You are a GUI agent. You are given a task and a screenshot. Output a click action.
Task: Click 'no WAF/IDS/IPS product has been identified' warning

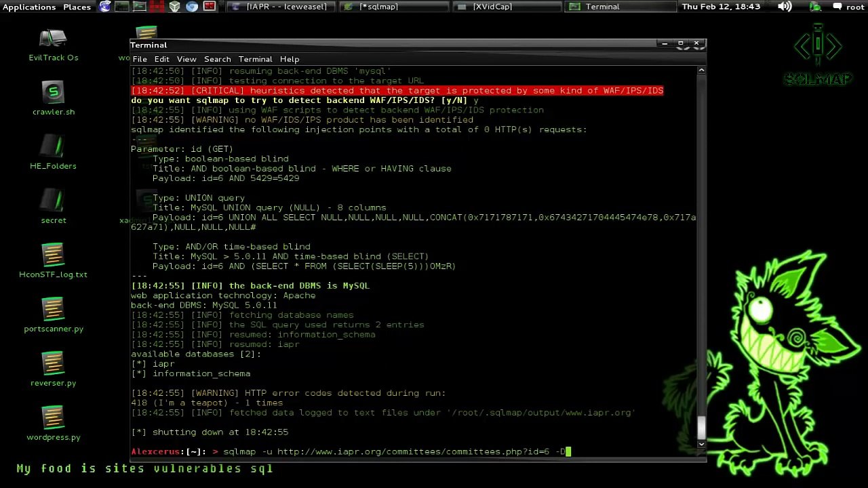(x=302, y=120)
